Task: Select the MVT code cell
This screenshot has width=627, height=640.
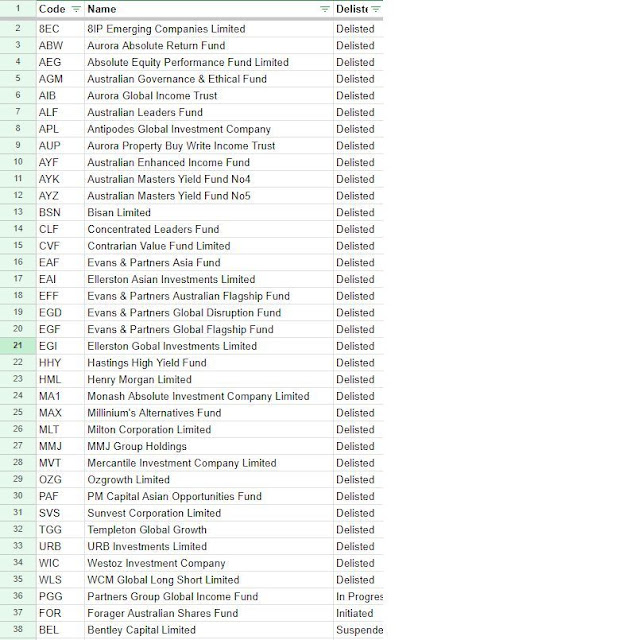Action: tap(60, 463)
